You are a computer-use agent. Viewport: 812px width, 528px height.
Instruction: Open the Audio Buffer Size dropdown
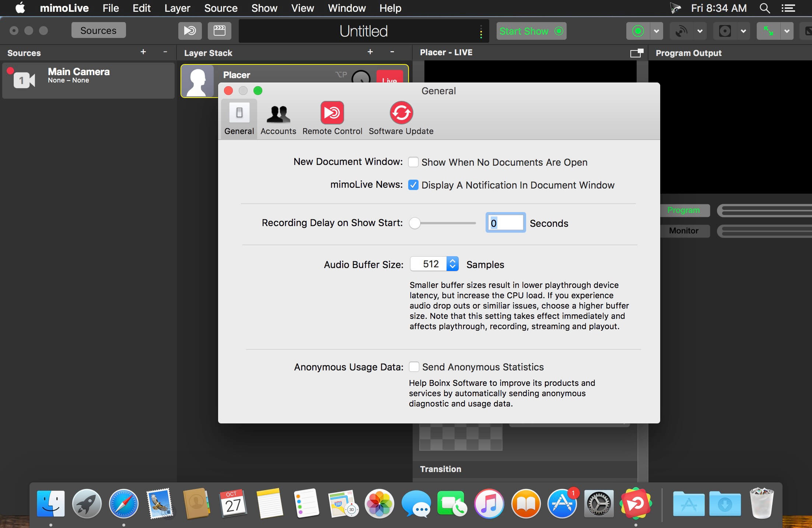click(x=434, y=264)
